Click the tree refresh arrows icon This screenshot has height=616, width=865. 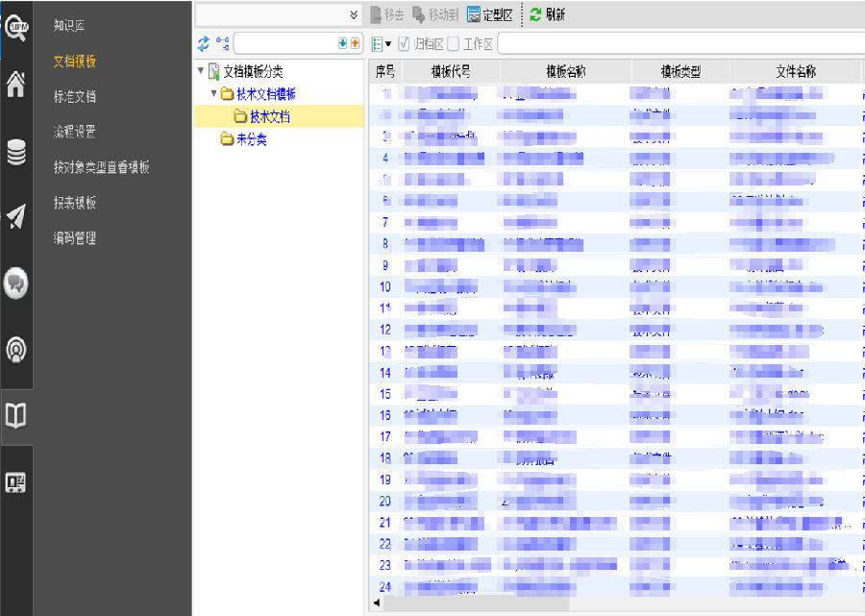204,44
